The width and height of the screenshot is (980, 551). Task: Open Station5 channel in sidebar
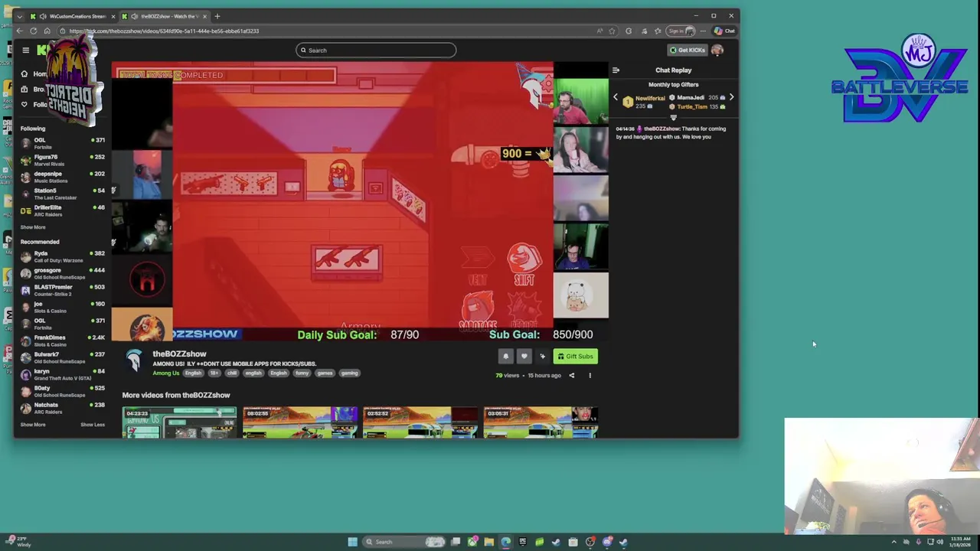[x=63, y=194]
